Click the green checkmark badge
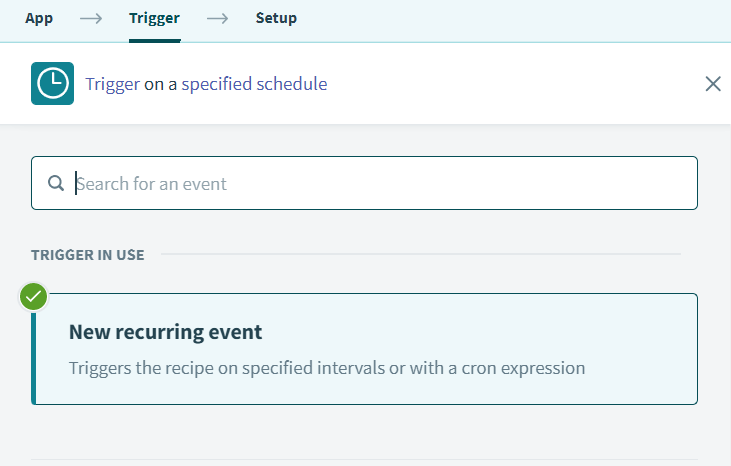This screenshot has width=731, height=466. coord(35,296)
